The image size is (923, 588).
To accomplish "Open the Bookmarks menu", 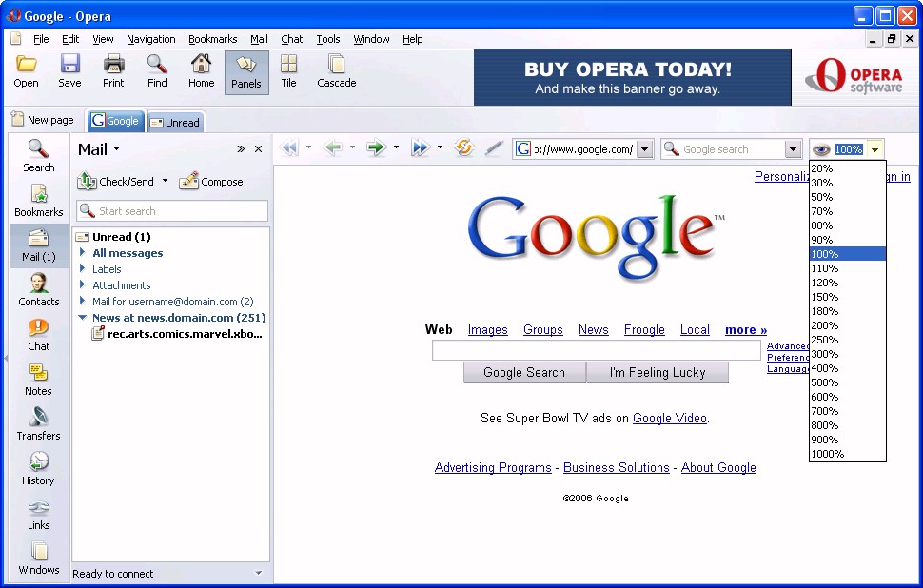I will [x=212, y=39].
